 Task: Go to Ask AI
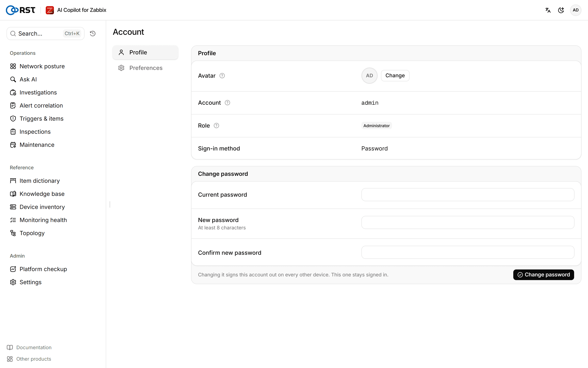(x=53, y=79)
